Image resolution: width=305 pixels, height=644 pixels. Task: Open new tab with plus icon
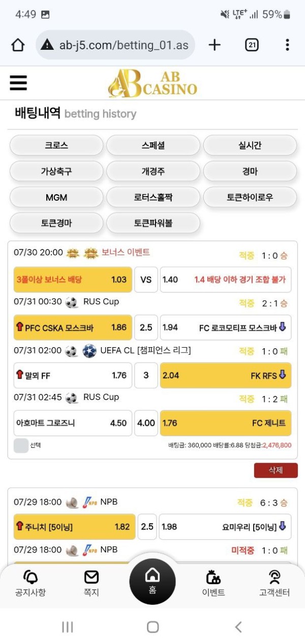point(215,45)
